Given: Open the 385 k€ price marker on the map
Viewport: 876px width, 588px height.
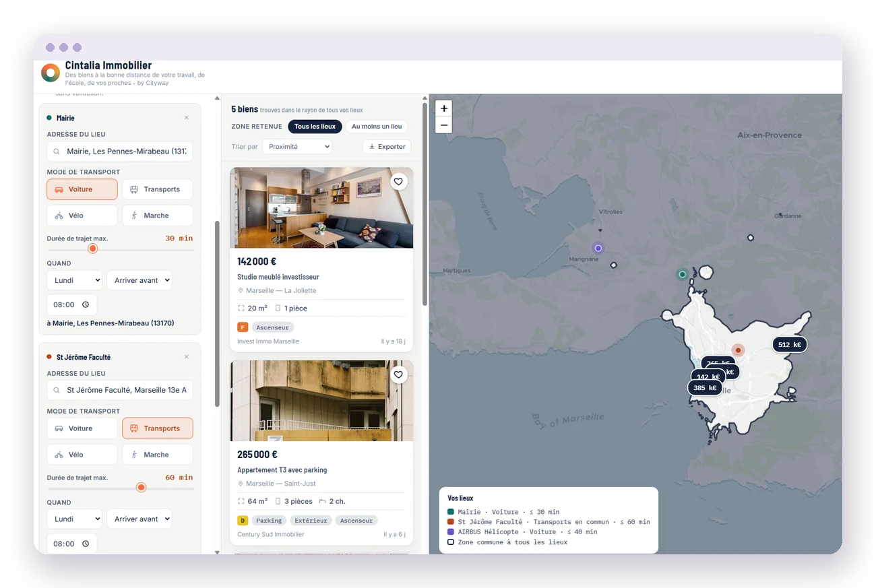Looking at the screenshot, I should click(x=705, y=388).
